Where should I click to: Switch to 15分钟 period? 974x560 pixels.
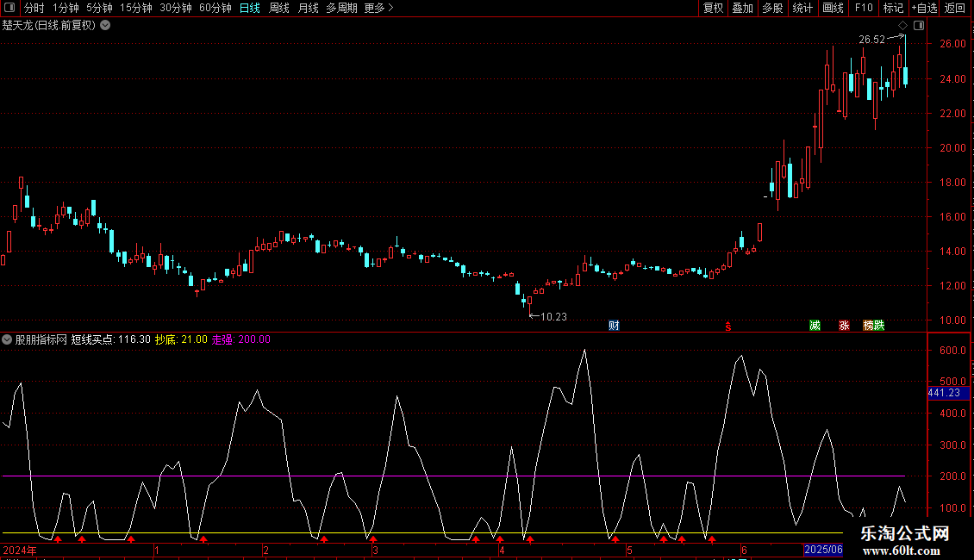tap(136, 8)
